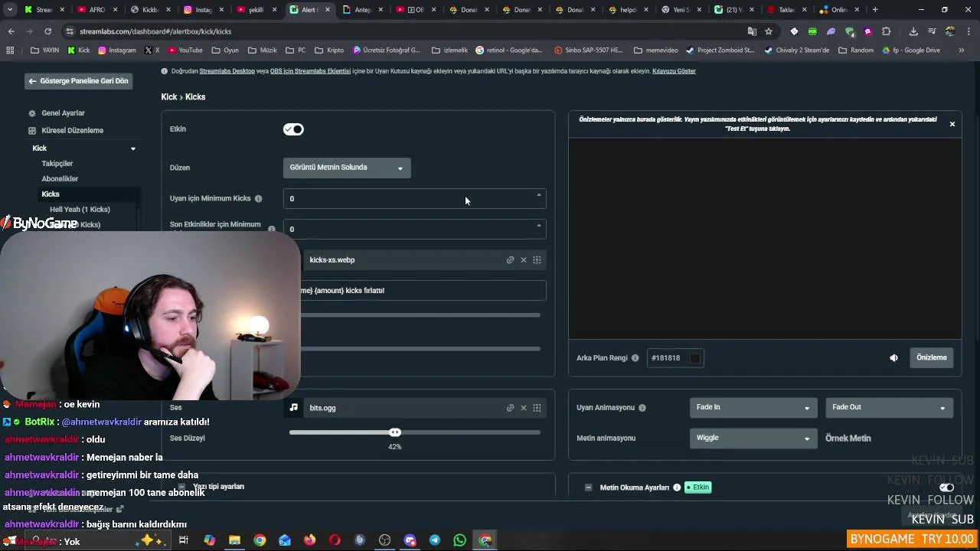Screen dimensions: 980x551
Task: Info icon beside Uyarı Animasyonu
Action: coord(642,408)
